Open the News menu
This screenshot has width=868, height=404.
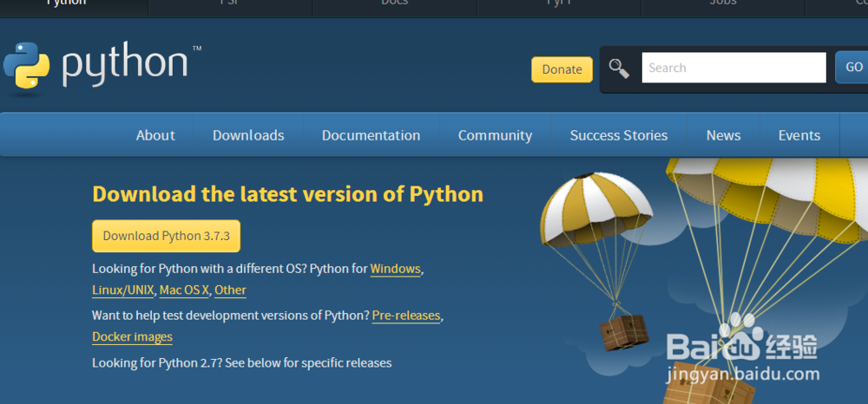tap(724, 135)
